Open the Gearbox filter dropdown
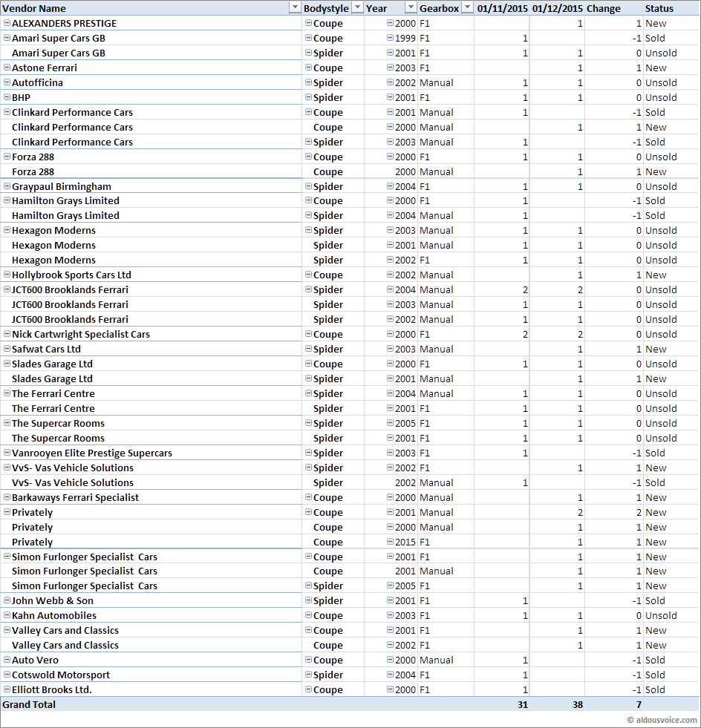Viewport: 701px width, 728px height. pos(467,8)
